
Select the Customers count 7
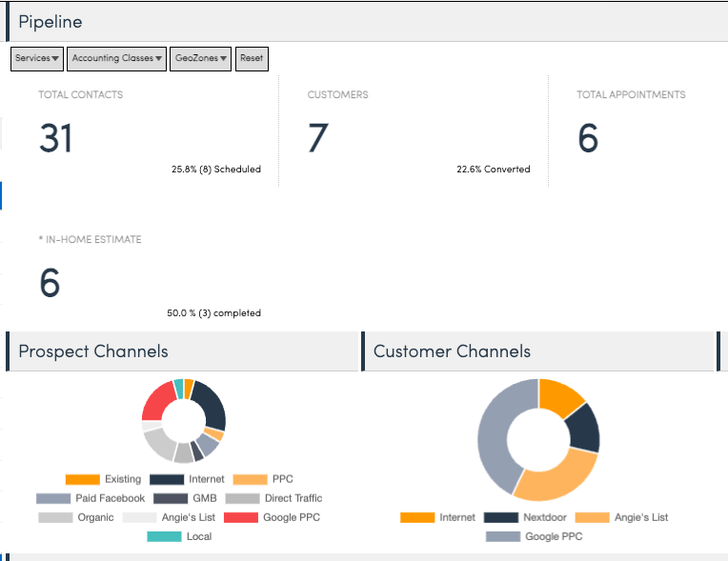click(x=318, y=138)
